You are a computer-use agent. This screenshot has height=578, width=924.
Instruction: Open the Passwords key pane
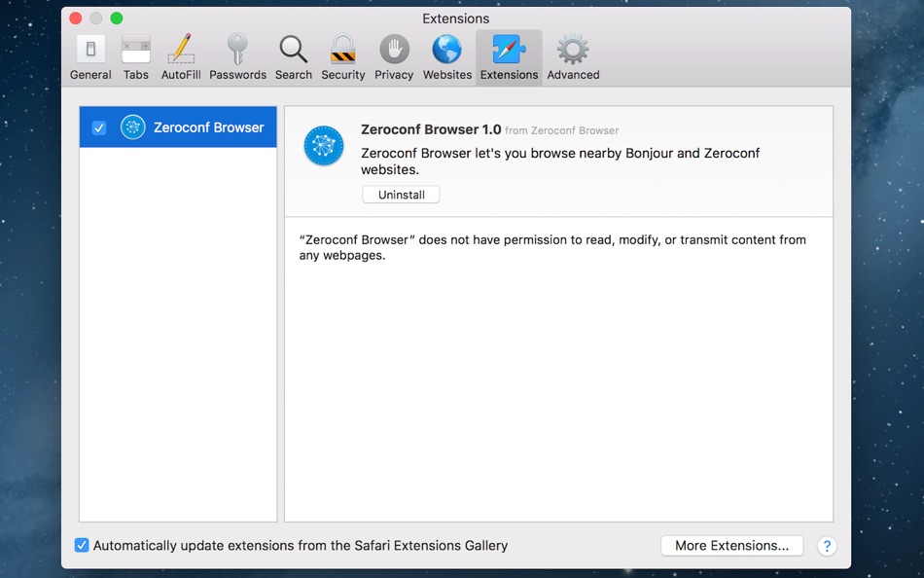pyautogui.click(x=237, y=57)
